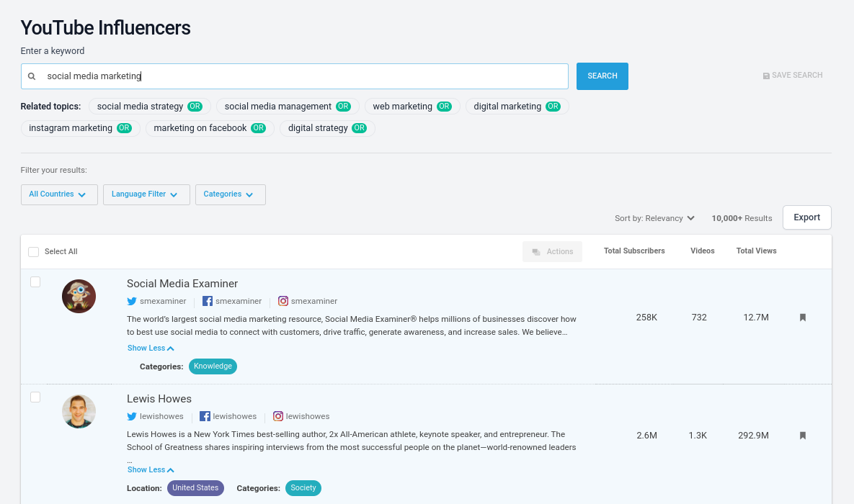Viewport: 854px width, 504px height.
Task: Open the All Countries filter dropdown
Action: [59, 194]
